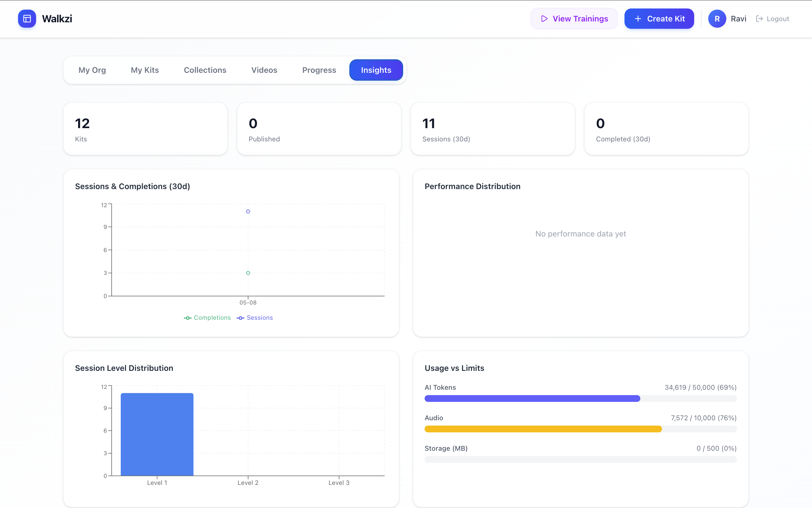Click the '0 / 500 (0%)' value
Image resolution: width=812 pixels, height=508 pixels.
(x=716, y=448)
